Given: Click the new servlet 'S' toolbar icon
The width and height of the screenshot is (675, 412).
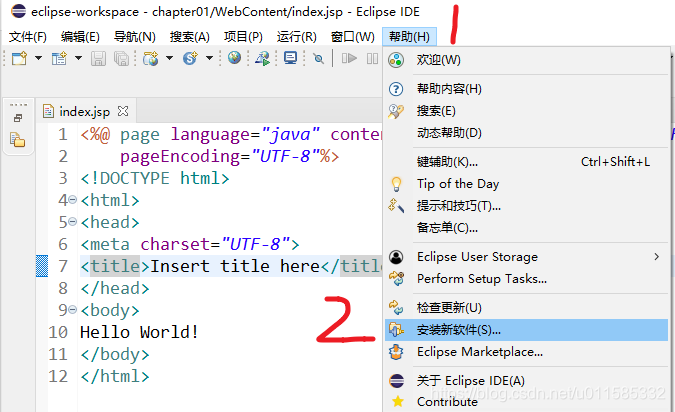Looking at the screenshot, I should pyautogui.click(x=190, y=58).
